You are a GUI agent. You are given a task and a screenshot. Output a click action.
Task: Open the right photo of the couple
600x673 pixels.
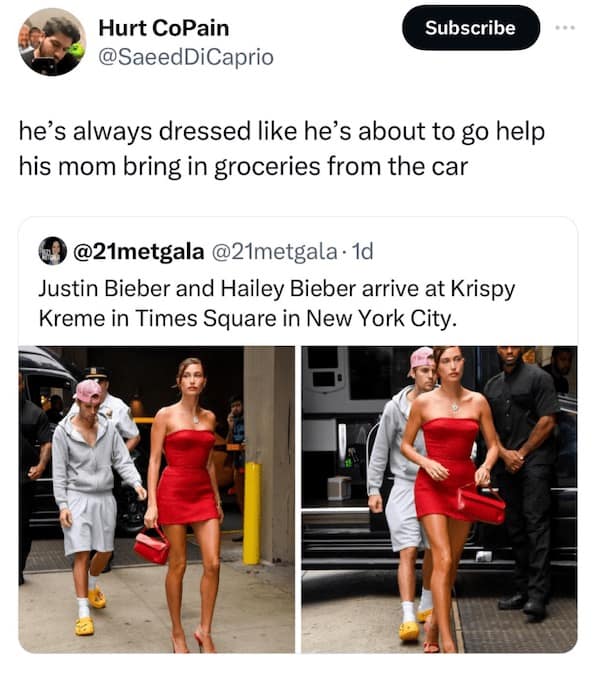[439, 499]
